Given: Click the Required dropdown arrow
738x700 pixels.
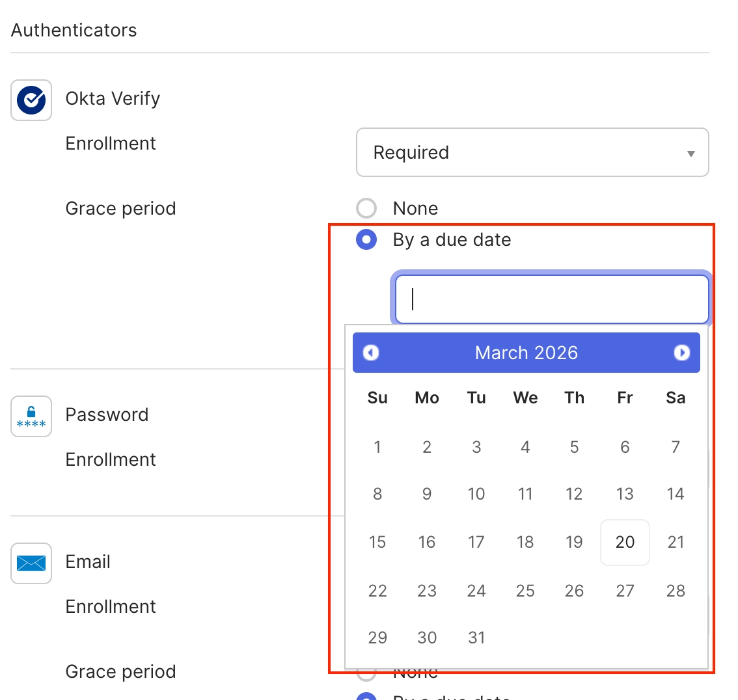Looking at the screenshot, I should pos(690,154).
